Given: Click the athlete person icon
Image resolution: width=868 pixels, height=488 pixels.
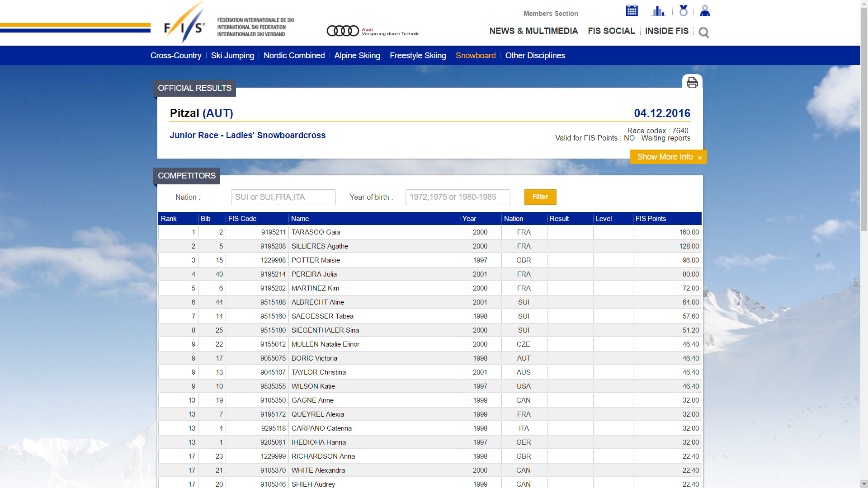Looking at the screenshot, I should pos(705,11).
